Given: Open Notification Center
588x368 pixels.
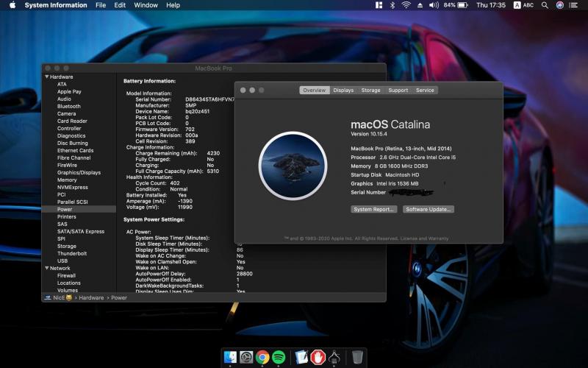Looking at the screenshot, I should 573,5.
